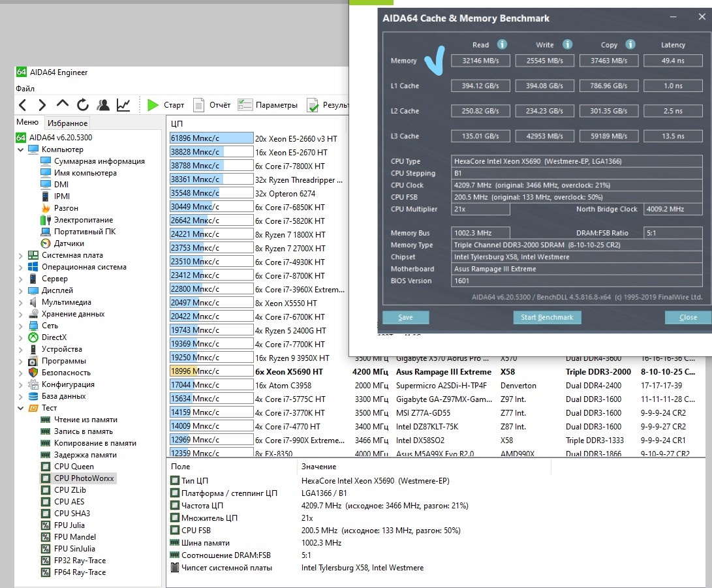Expand the Мультимедиа tree node

click(x=20, y=302)
